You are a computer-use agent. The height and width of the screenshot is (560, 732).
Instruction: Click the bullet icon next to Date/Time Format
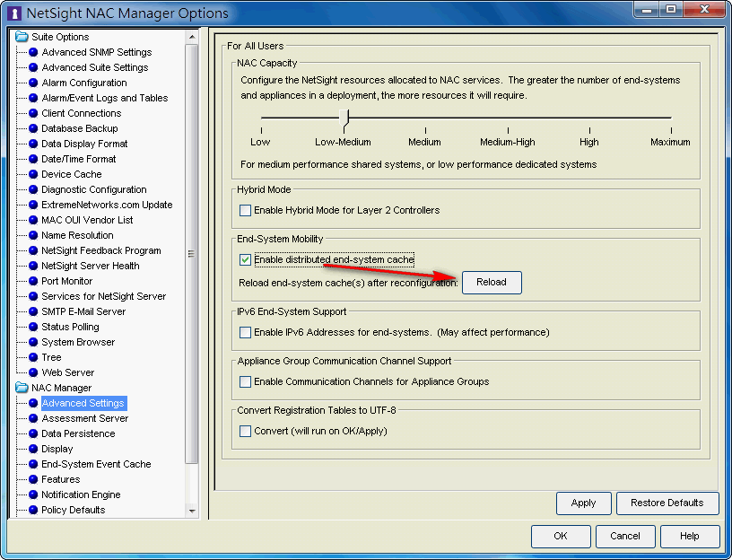tap(33, 159)
